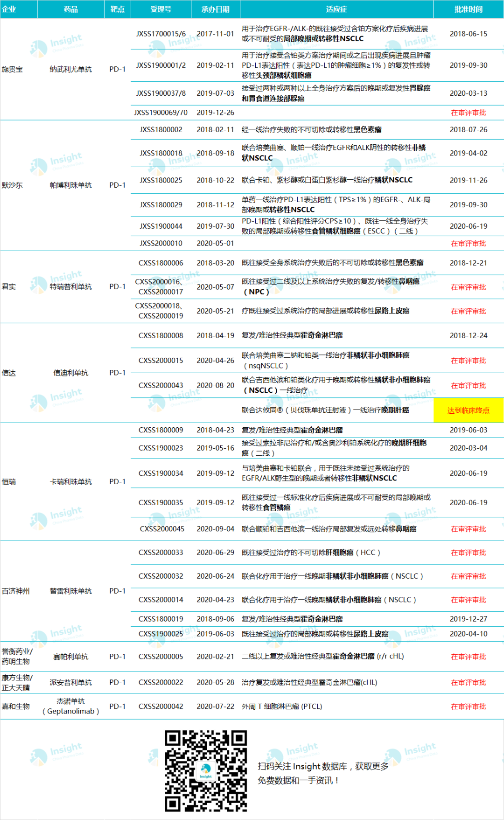
Task: Click acceptance number CXSS2000045
Action: (162, 529)
